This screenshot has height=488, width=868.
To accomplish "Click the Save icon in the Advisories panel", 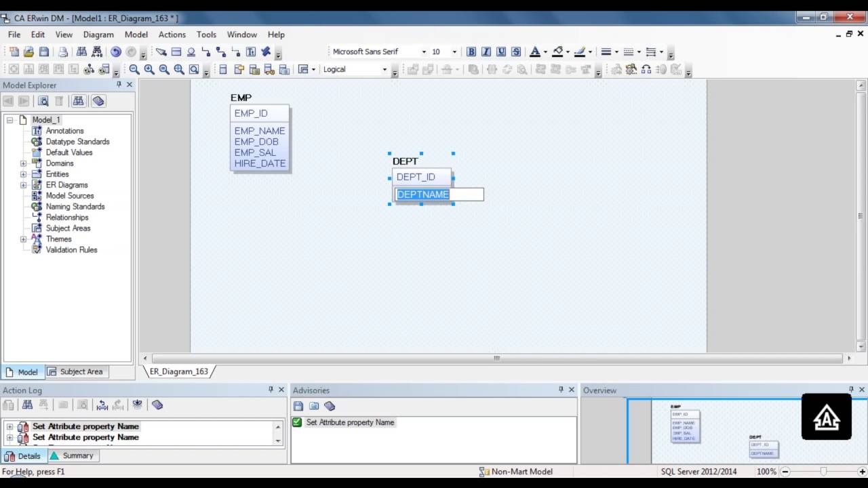I will point(298,406).
